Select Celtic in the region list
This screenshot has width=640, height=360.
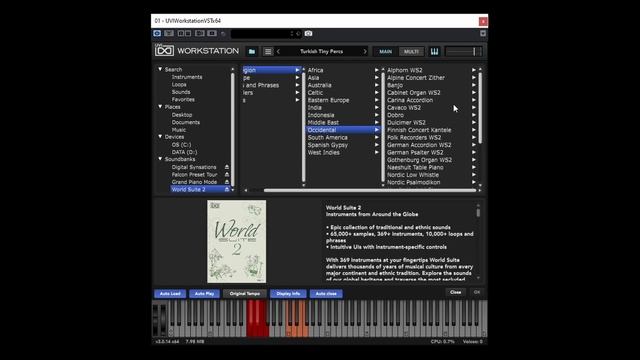point(315,93)
